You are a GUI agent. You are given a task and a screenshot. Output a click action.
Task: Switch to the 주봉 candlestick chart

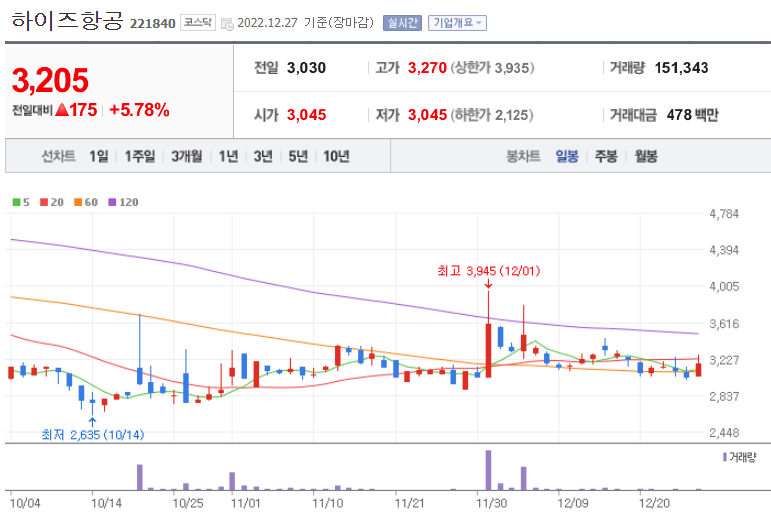[x=606, y=156]
